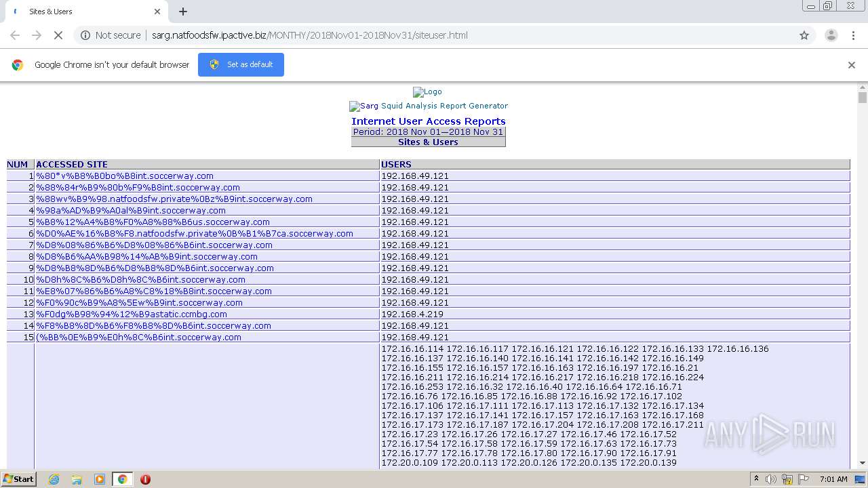Open site %D0%AE%16 natfoodsfw.private ca.soccerway.com
Screen dimensions: 868x488
(195, 234)
